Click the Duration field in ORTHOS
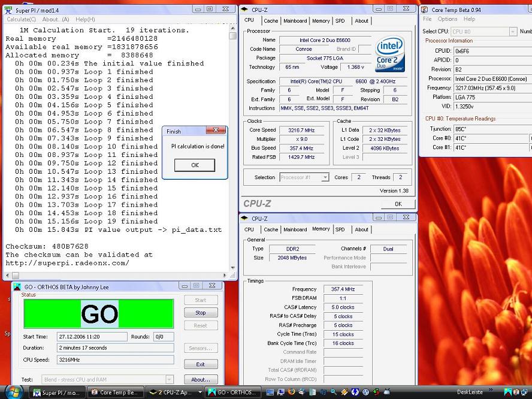Screen dimensions: 532x399 (x=116, y=347)
